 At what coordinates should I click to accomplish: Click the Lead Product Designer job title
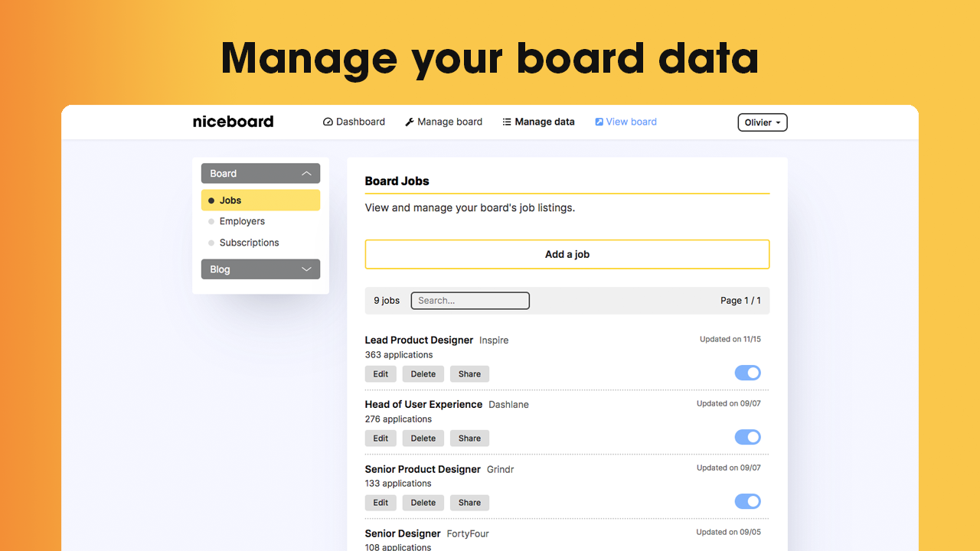[x=419, y=340]
